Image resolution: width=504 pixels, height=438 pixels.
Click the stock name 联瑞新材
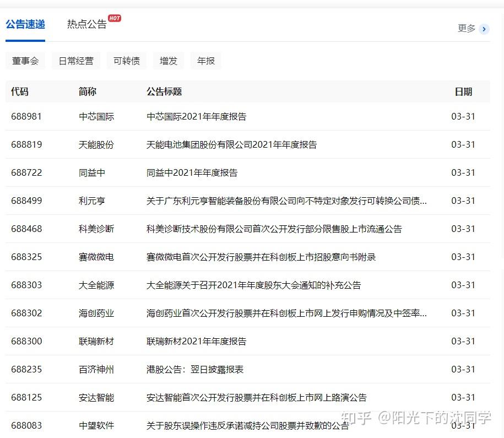[x=96, y=341]
